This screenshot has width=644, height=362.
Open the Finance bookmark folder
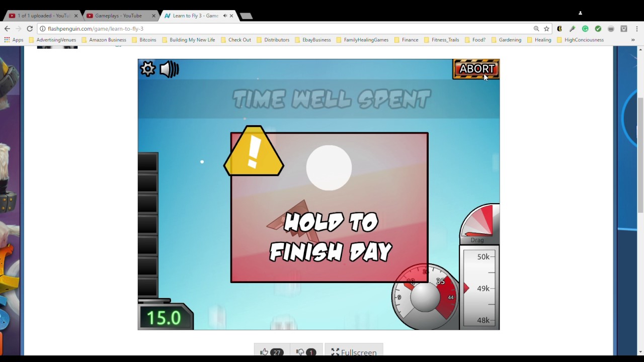[406, 40]
